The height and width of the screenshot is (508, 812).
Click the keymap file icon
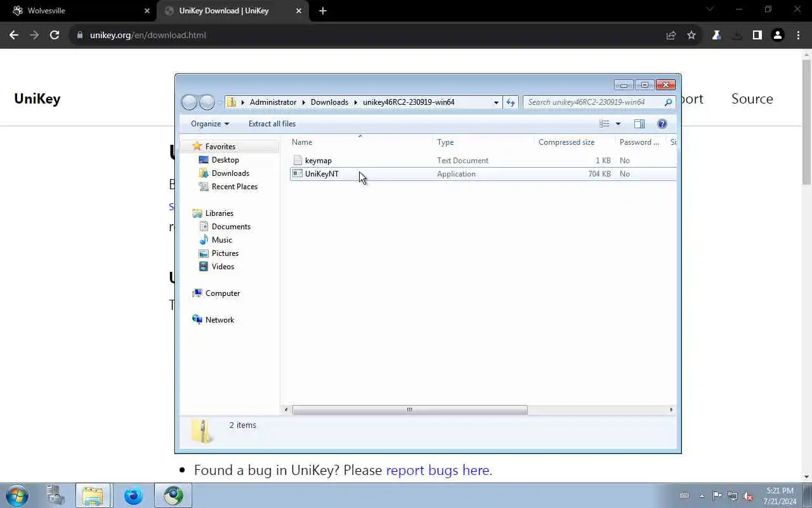pos(298,161)
